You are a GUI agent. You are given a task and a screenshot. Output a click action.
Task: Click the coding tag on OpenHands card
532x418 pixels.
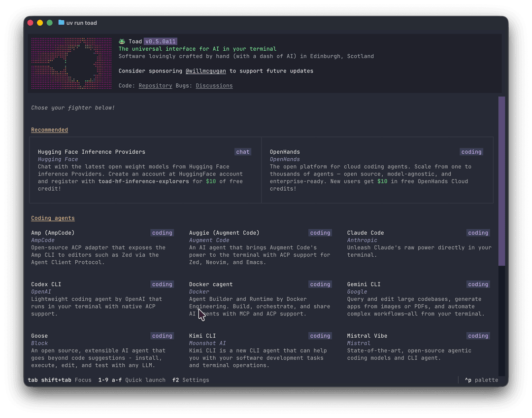(x=471, y=152)
